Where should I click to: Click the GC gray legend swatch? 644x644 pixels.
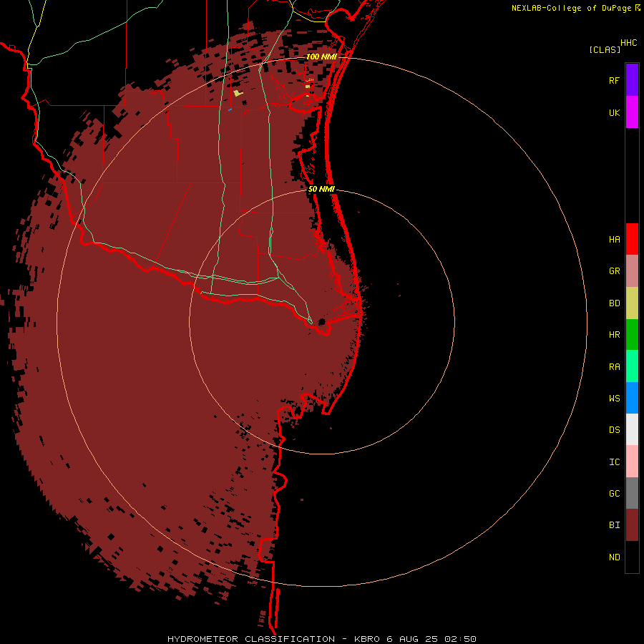632,493
